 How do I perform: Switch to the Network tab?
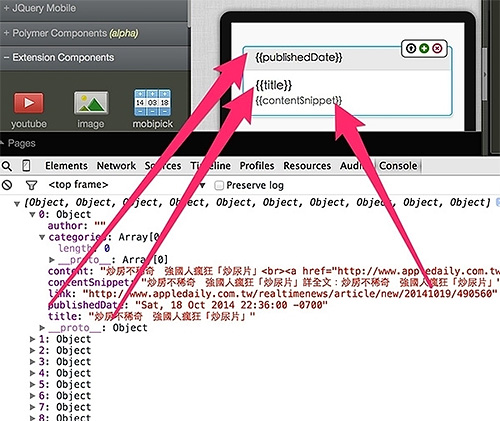click(x=116, y=166)
